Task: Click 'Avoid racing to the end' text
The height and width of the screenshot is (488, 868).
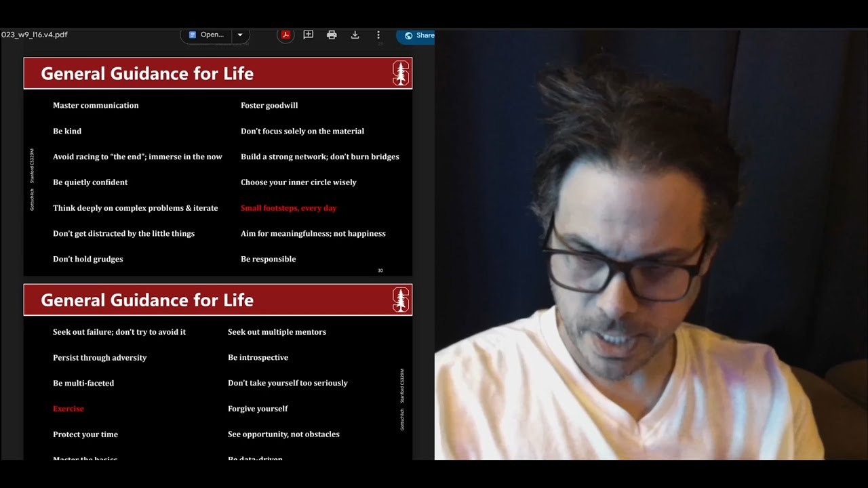Action: coord(138,157)
